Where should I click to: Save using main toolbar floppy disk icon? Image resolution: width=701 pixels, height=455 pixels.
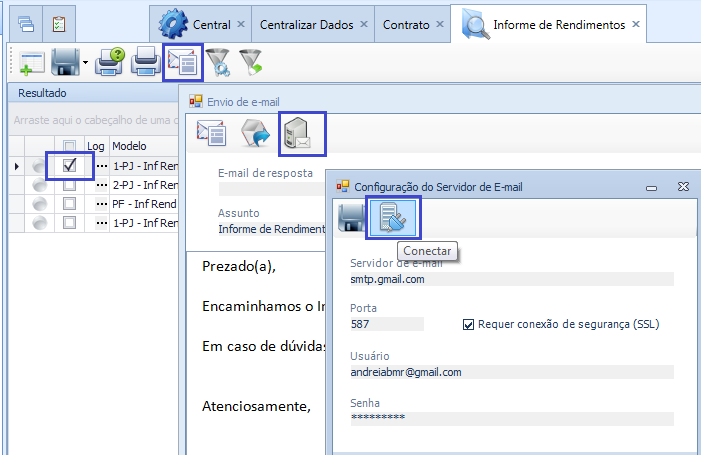coord(65,62)
